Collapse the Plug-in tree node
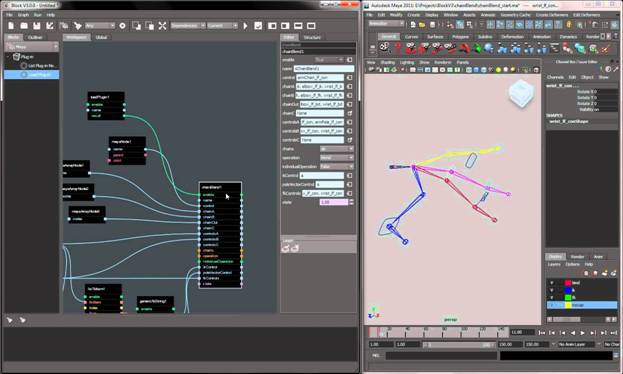The image size is (623, 374). pos(8,57)
